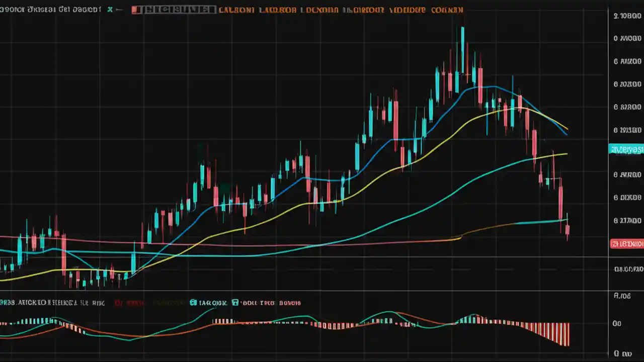Click the teal box icon before TAROGK label
Image resolution: width=644 pixels, height=362 pixels.
193,303
